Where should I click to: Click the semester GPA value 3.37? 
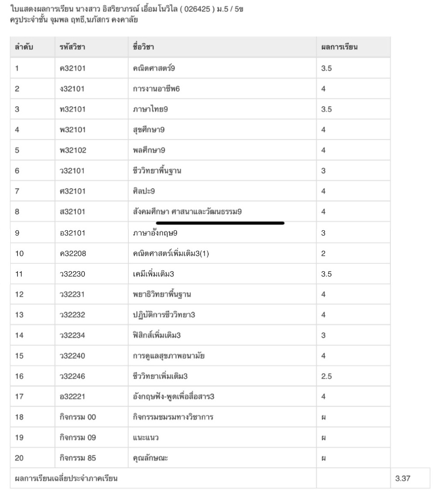click(402, 478)
